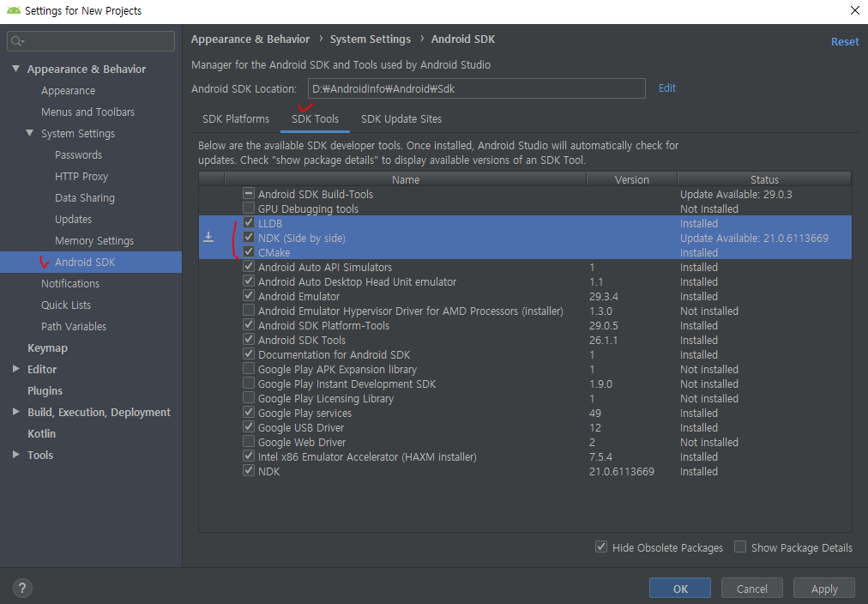The image size is (868, 604).
Task: Open Path Variables settings
Action: point(74,327)
